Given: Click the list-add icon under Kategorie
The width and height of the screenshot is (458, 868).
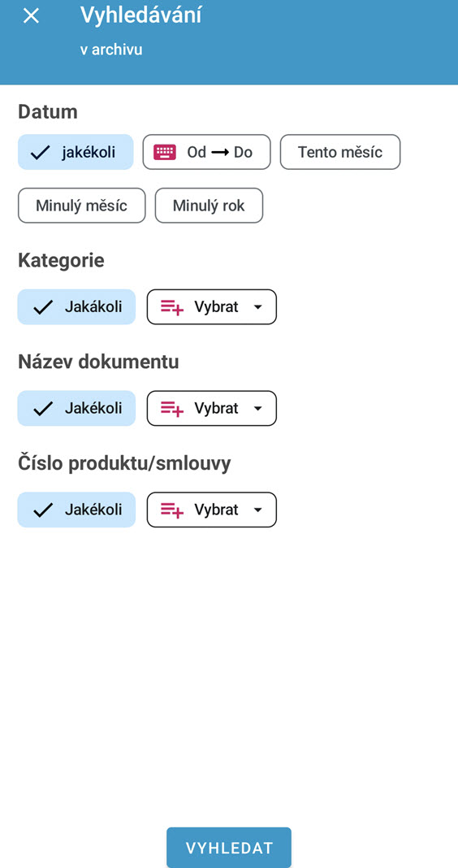Looking at the screenshot, I should [x=172, y=306].
